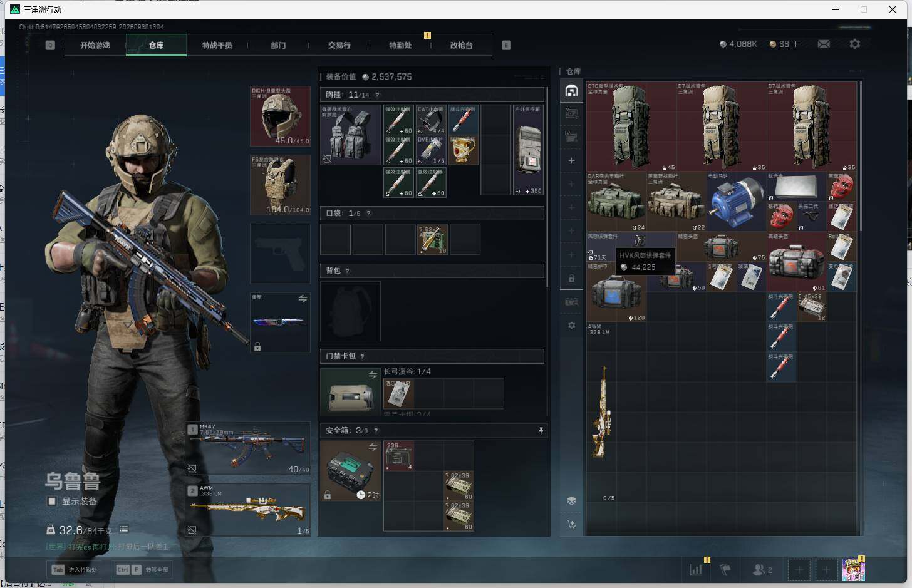Screen dimensions: 912x588
Task: Select the main warehouse stash icon
Action: pos(571,91)
